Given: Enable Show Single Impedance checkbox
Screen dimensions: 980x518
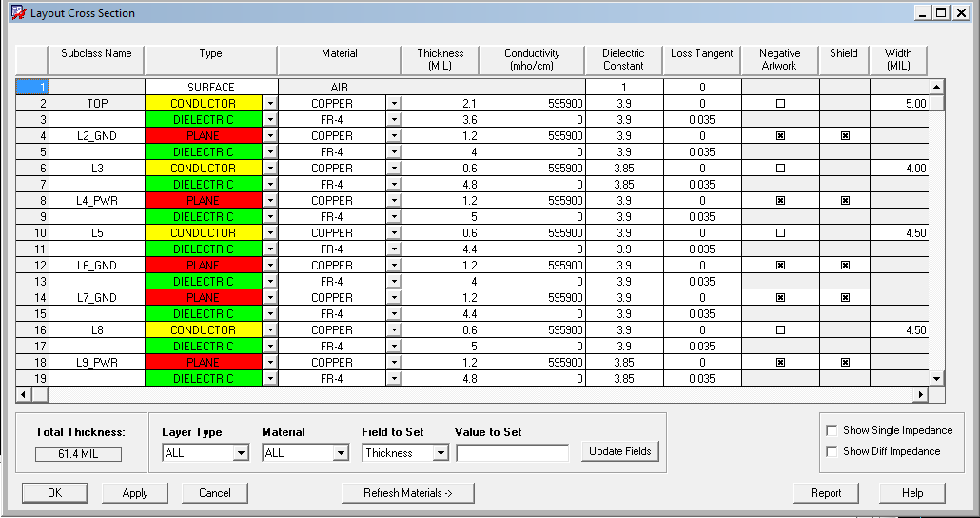Looking at the screenshot, I should [x=832, y=430].
